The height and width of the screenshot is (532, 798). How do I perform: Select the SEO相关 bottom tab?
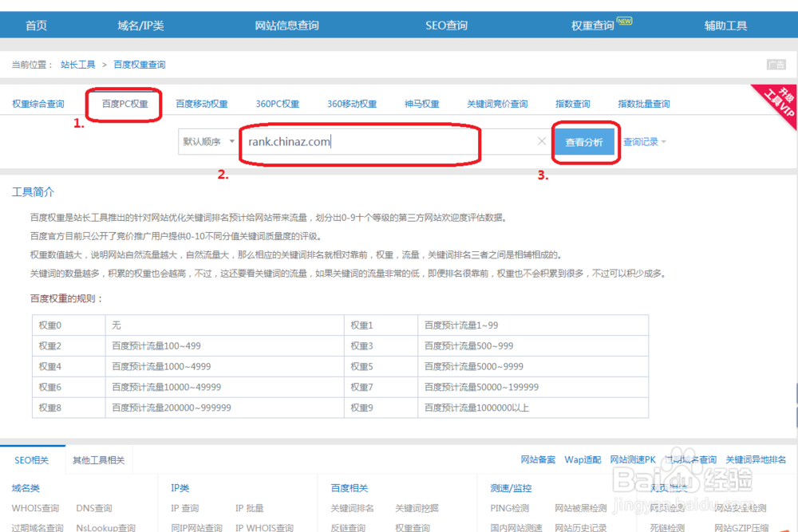[32, 460]
